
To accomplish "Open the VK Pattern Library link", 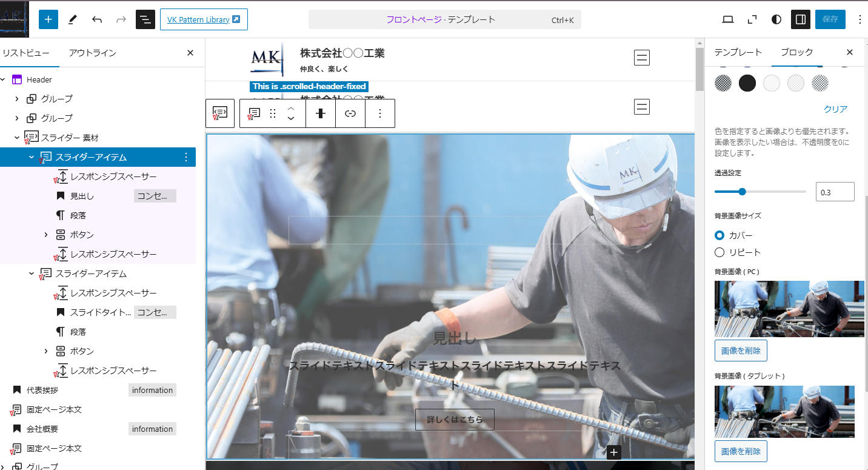I will (204, 19).
